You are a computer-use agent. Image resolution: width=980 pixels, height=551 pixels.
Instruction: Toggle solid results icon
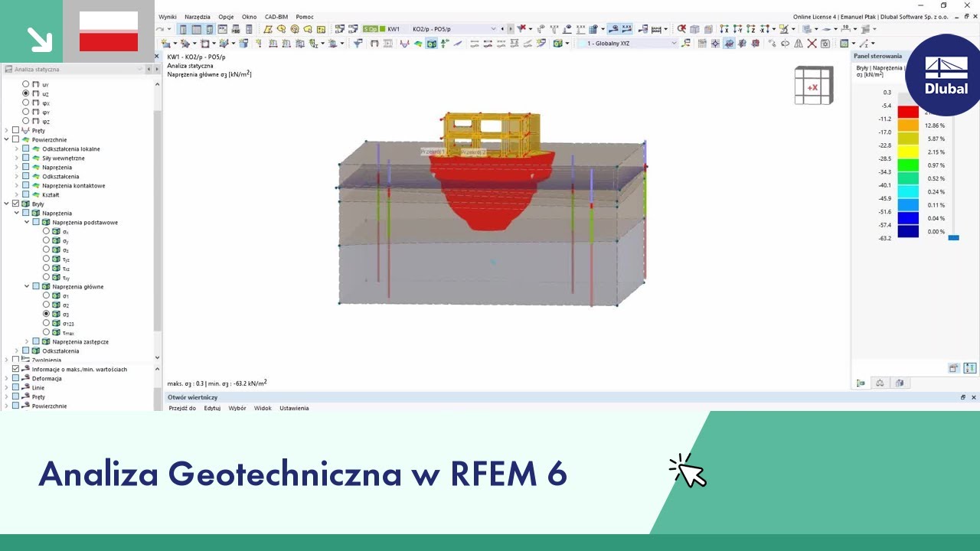[x=432, y=43]
